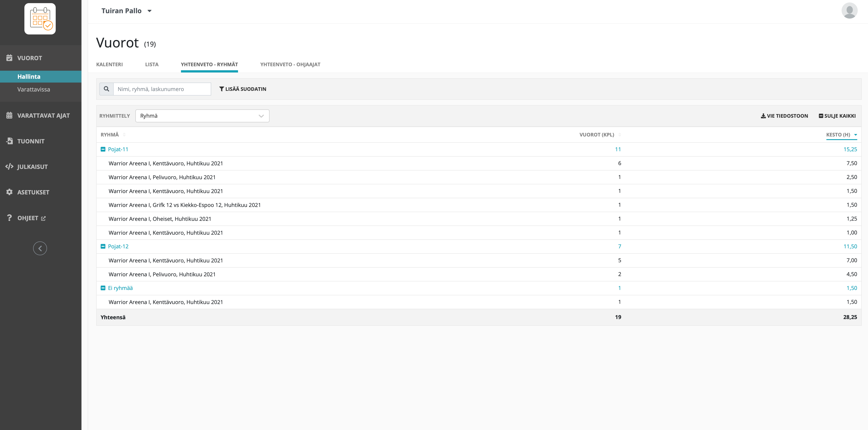This screenshot has width=868, height=430.
Task: Click Vie tiedostoon export button
Action: click(x=784, y=116)
